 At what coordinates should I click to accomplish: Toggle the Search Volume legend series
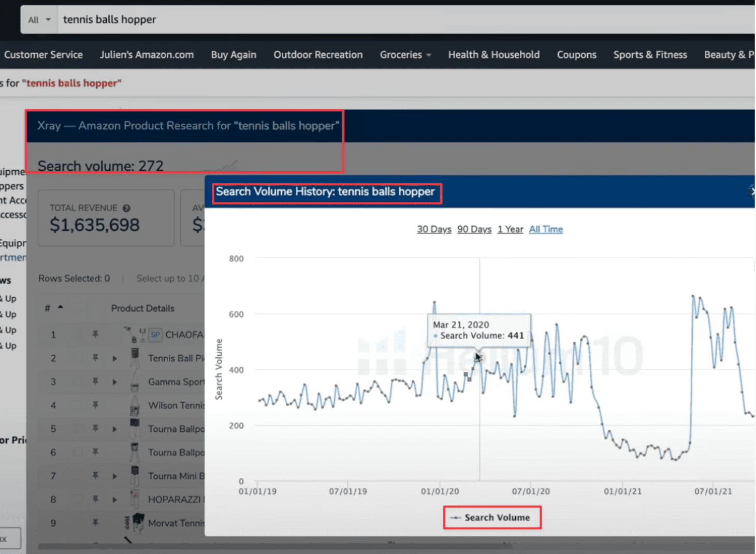491,517
